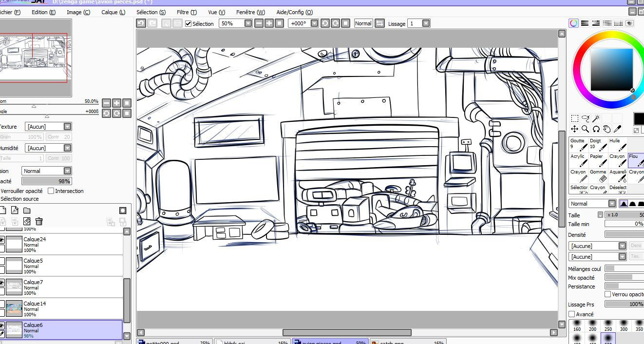This screenshot has width=644, height=344.
Task: Choose the Huile oil brush
Action: coord(618,145)
